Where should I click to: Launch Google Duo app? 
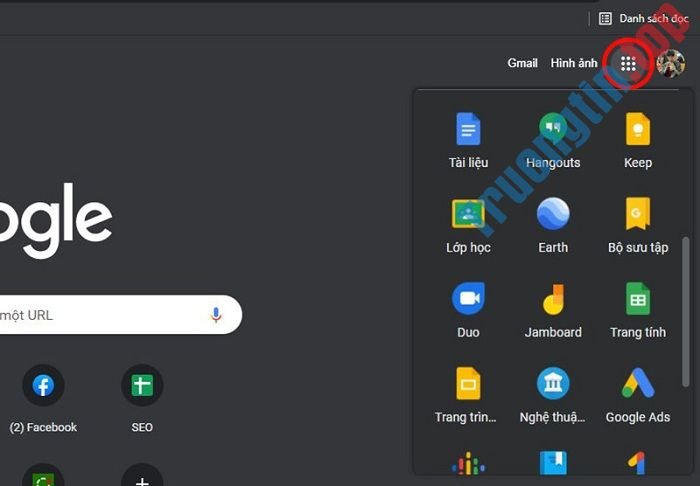pyautogui.click(x=468, y=310)
